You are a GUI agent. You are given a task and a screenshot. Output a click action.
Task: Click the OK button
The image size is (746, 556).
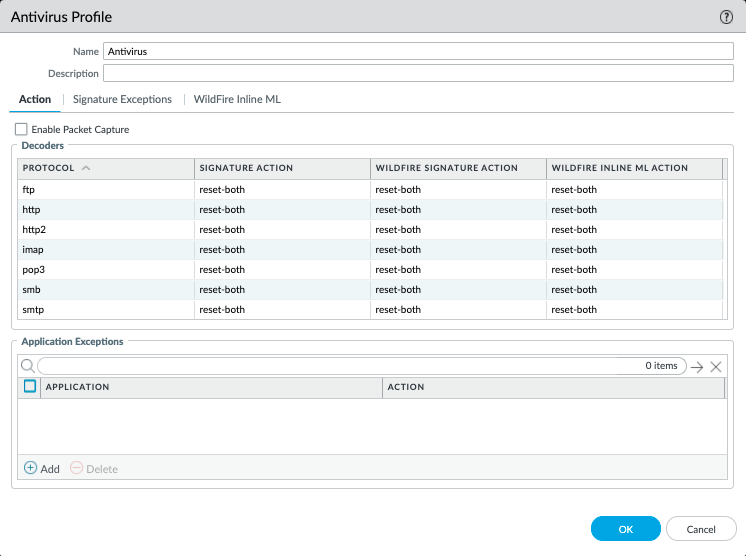click(625, 528)
